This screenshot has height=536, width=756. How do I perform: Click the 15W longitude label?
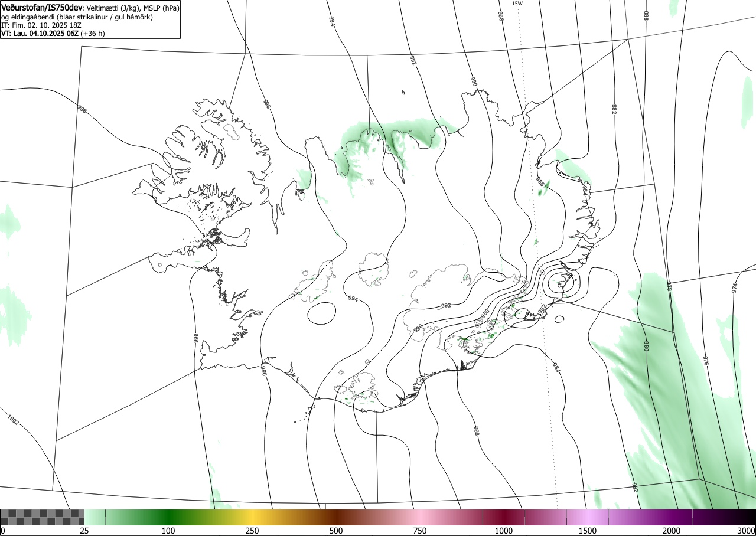pyautogui.click(x=517, y=4)
